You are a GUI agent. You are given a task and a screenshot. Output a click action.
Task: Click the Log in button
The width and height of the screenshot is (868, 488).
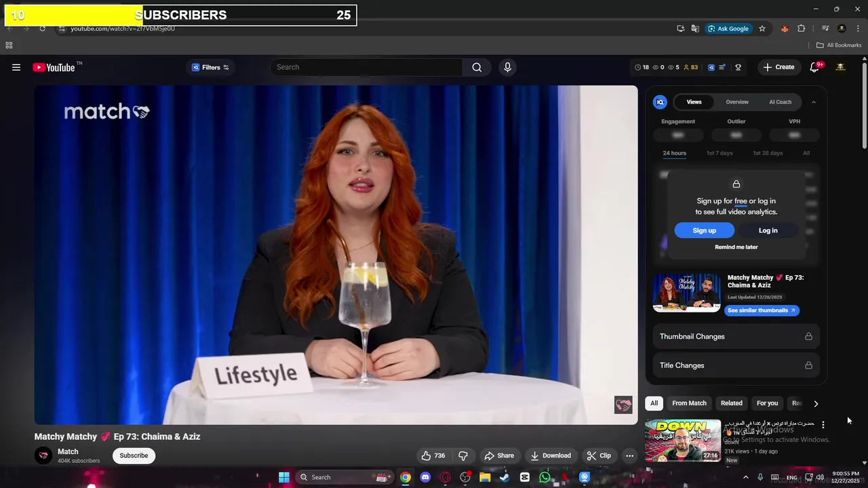pos(768,230)
